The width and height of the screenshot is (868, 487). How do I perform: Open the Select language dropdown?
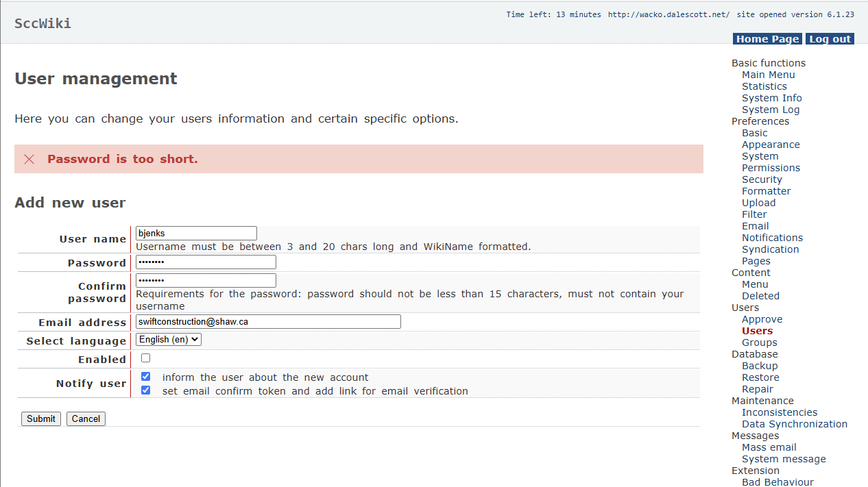[x=169, y=340]
